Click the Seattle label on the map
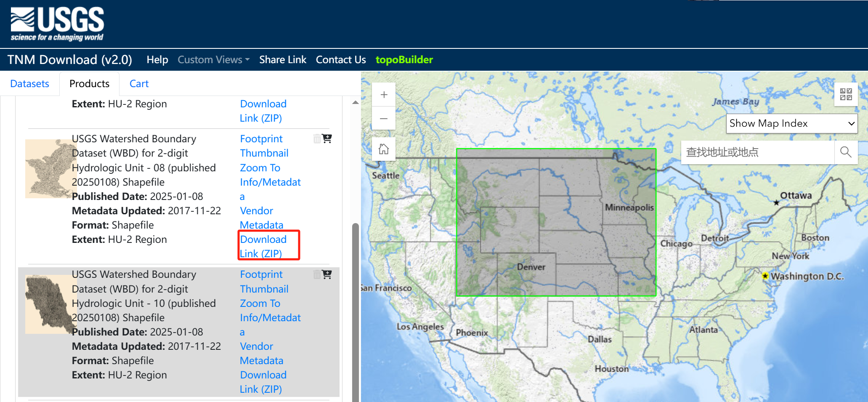The width and height of the screenshot is (868, 402). tap(385, 176)
